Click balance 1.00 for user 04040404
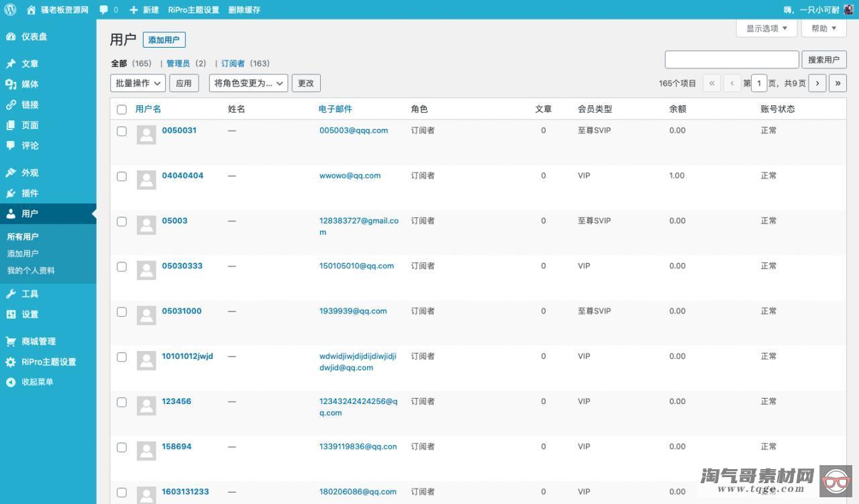The image size is (859, 504). [676, 175]
